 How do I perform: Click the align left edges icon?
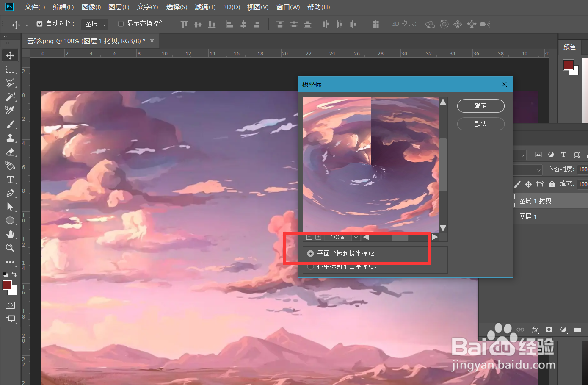pos(229,25)
